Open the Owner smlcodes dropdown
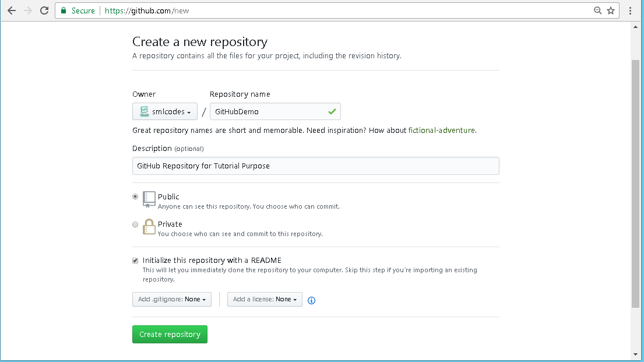Screen dimensions: 644x362 coord(165,111)
